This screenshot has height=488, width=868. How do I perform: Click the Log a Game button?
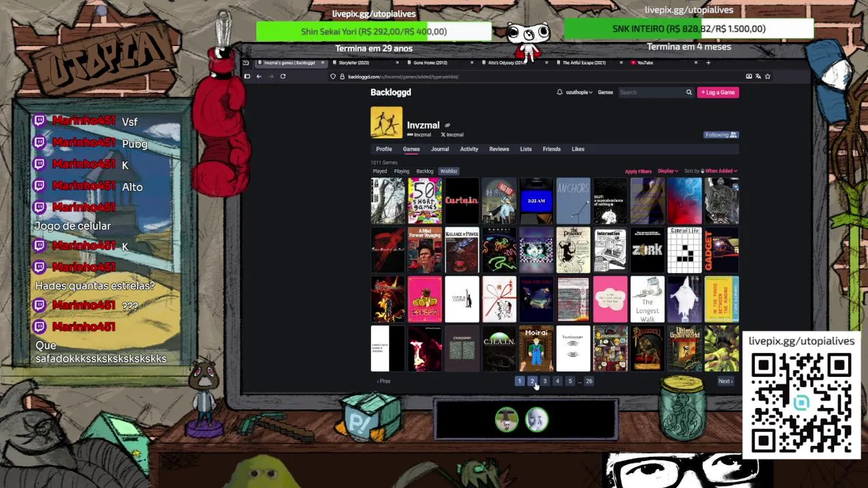tap(718, 92)
